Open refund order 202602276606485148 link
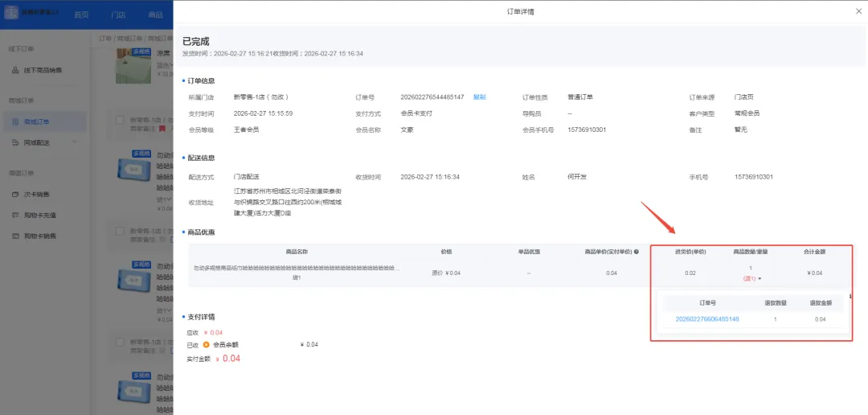The height and width of the screenshot is (415, 868). [707, 319]
